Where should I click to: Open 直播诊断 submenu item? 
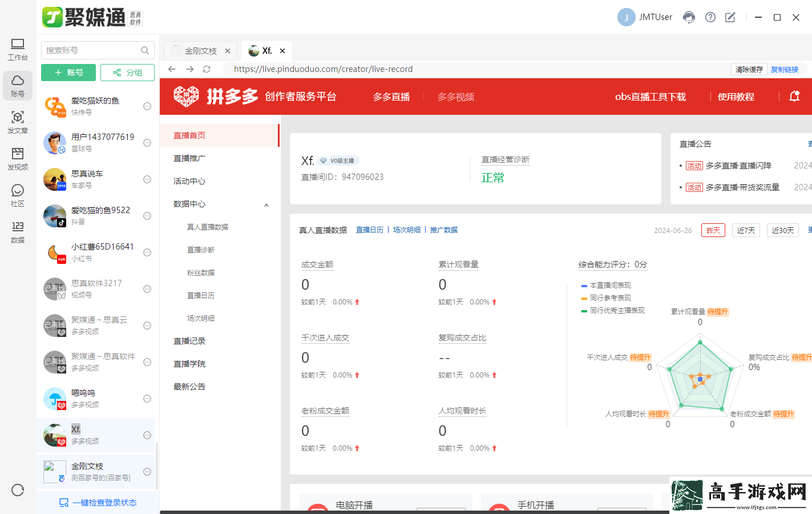point(201,250)
